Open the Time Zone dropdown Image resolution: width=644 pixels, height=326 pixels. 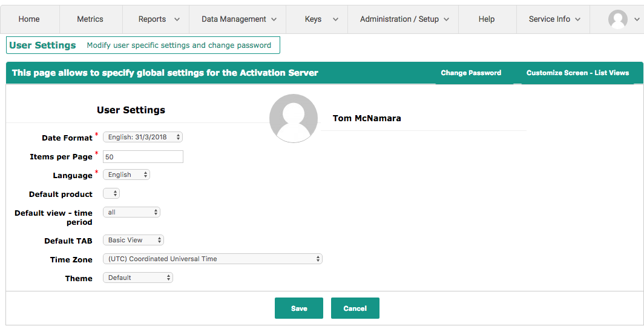pos(212,259)
